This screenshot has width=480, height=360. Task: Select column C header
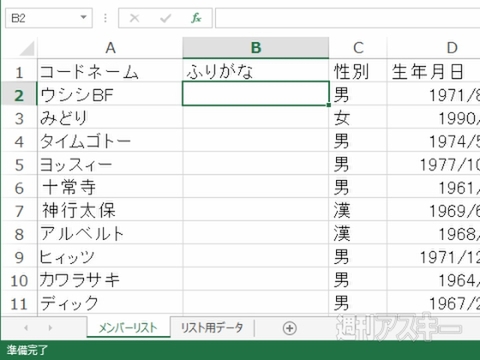click(358, 48)
